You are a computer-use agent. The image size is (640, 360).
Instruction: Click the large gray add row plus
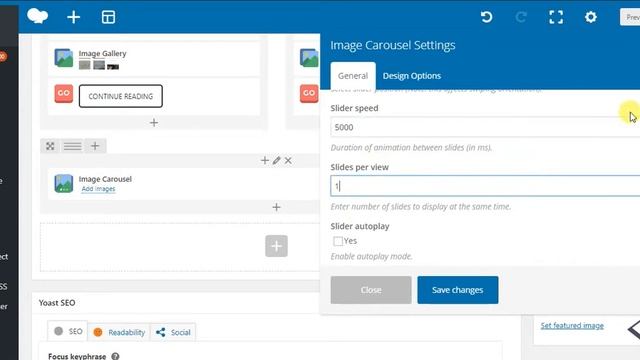pos(276,246)
